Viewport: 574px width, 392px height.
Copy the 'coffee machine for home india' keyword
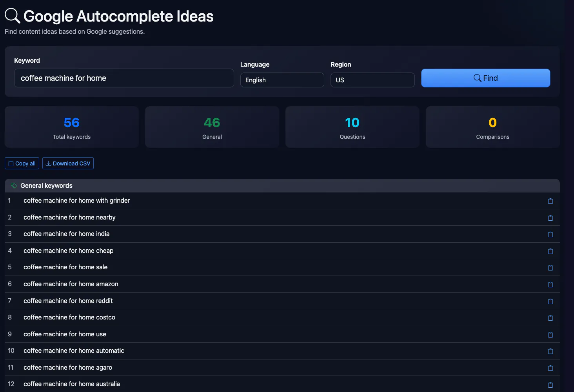[550, 234]
